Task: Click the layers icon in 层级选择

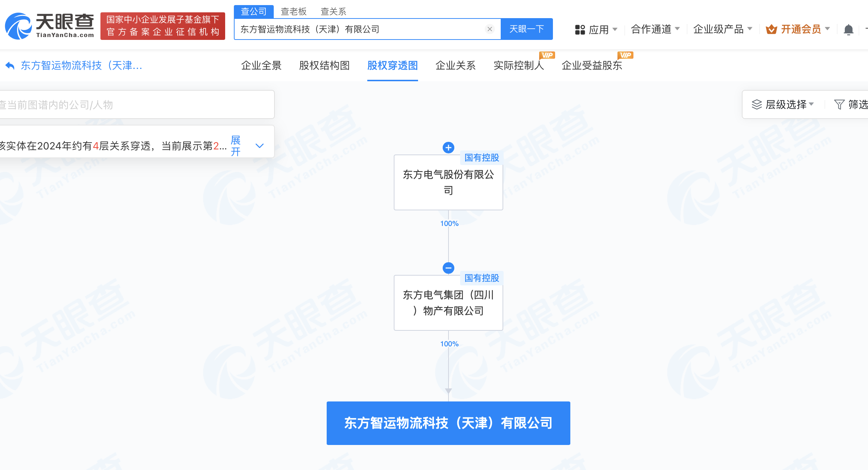Action: [757, 104]
